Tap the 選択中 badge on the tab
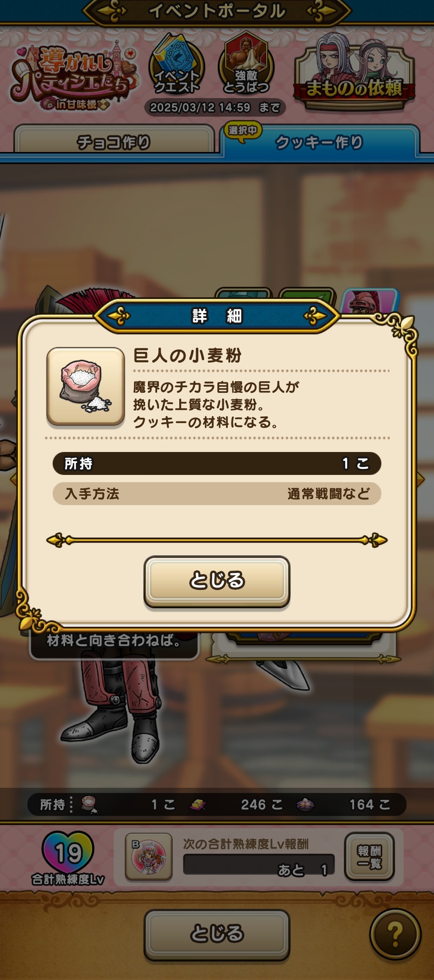434x980 pixels. tap(243, 131)
